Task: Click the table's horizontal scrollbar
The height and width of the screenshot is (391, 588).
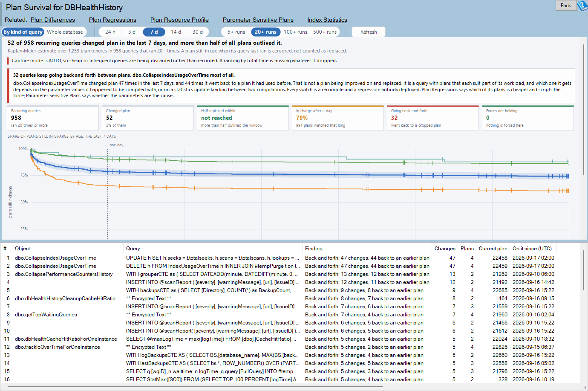Action: coord(195,387)
